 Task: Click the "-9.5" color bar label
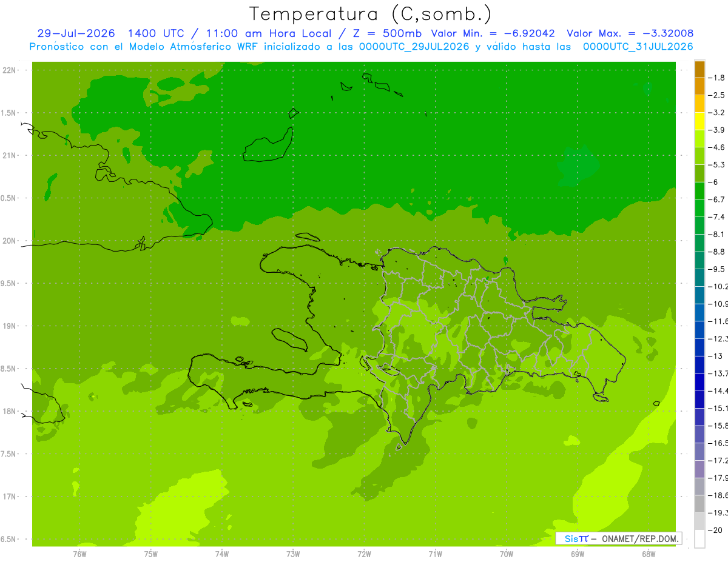[x=718, y=269]
